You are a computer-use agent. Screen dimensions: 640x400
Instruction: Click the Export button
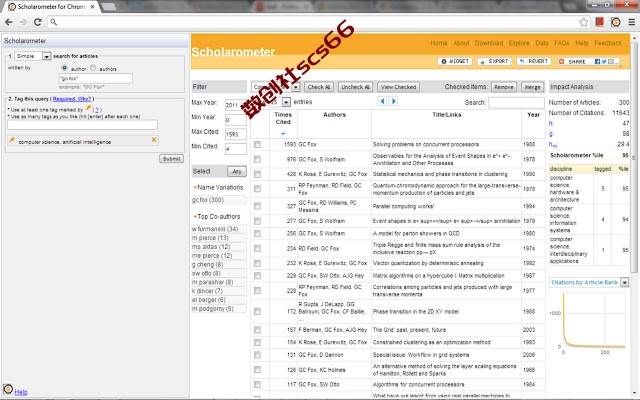(495, 61)
